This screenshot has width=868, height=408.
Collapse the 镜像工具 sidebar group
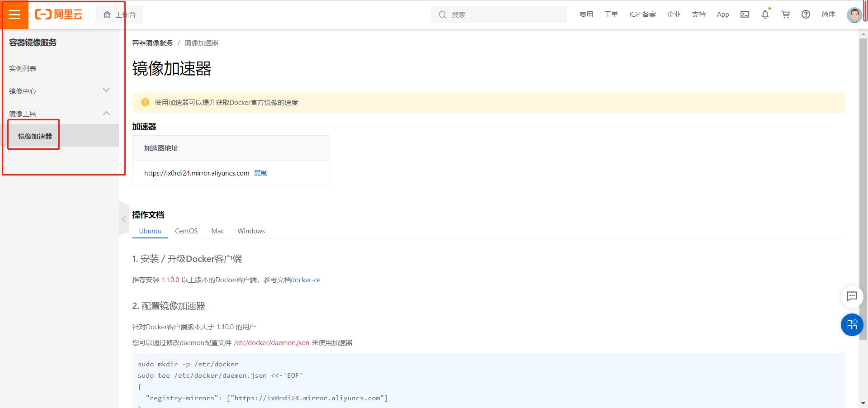click(59, 114)
